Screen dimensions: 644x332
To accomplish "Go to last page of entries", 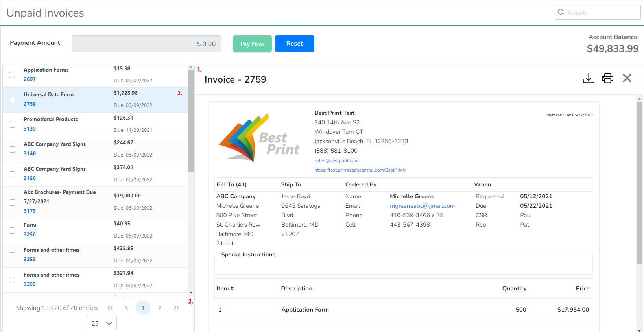I will 176,308.
